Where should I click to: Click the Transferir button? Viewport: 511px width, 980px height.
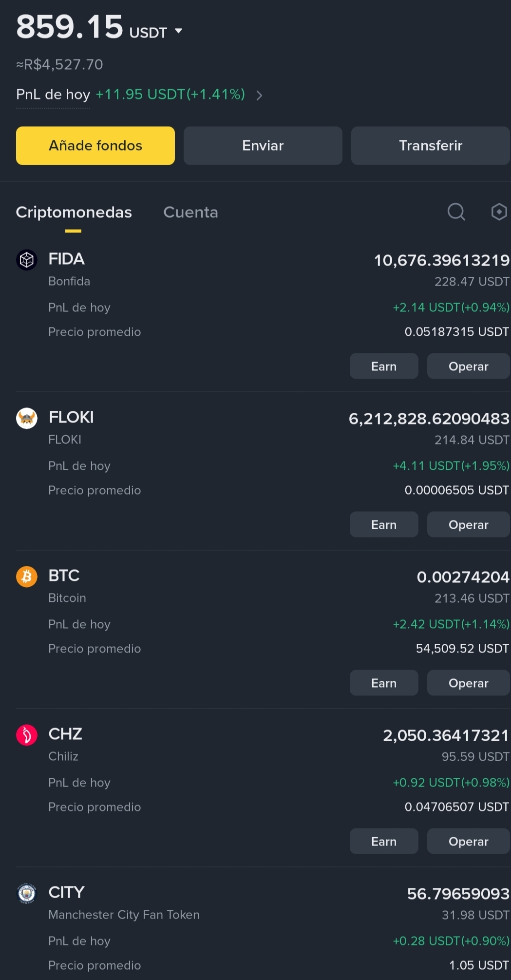[x=431, y=146]
